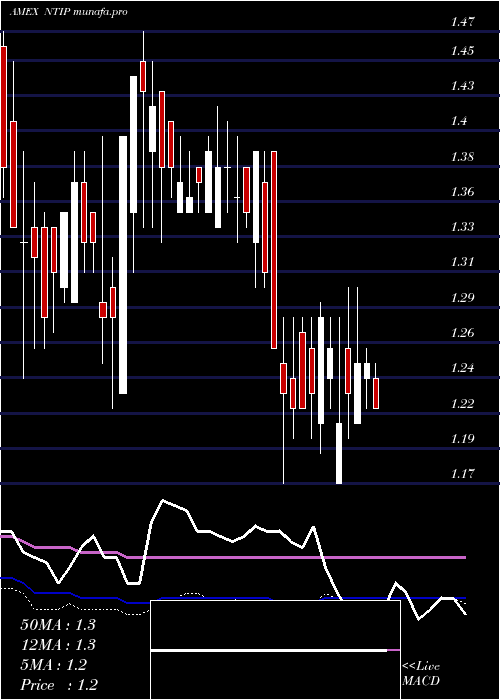Click the 1.31 price axis label

click(462, 262)
